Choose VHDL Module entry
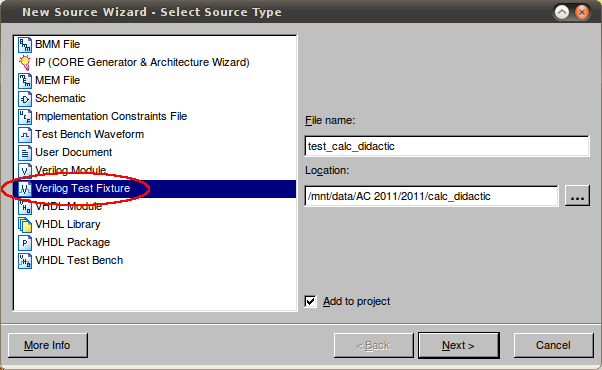 tap(68, 206)
